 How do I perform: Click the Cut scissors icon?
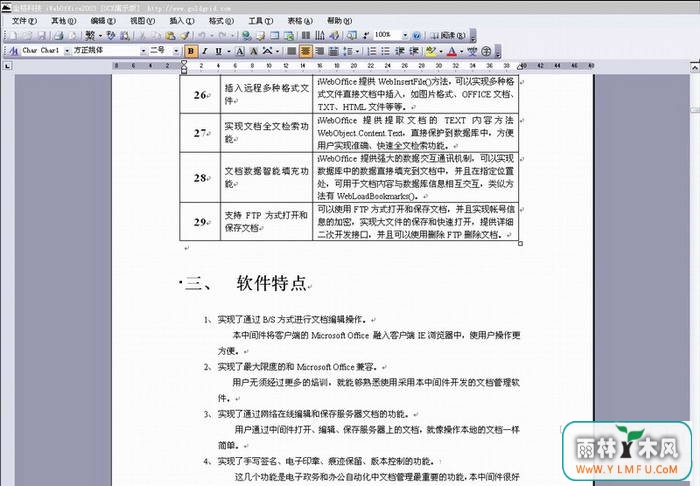tap(142, 36)
